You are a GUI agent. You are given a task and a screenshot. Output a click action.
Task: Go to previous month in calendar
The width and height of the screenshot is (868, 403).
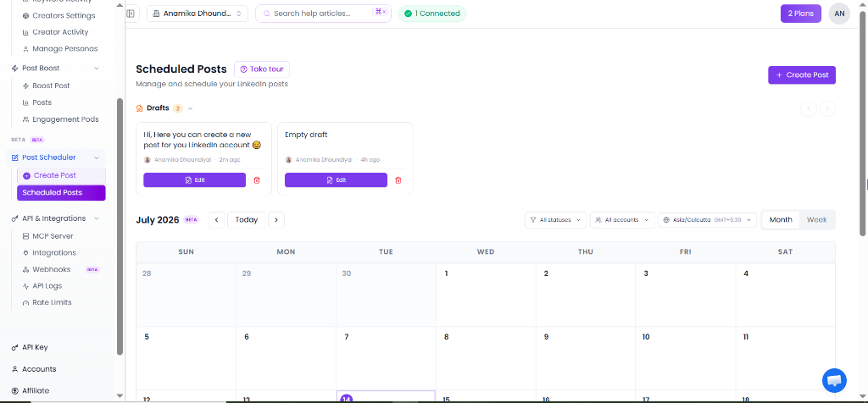(216, 220)
